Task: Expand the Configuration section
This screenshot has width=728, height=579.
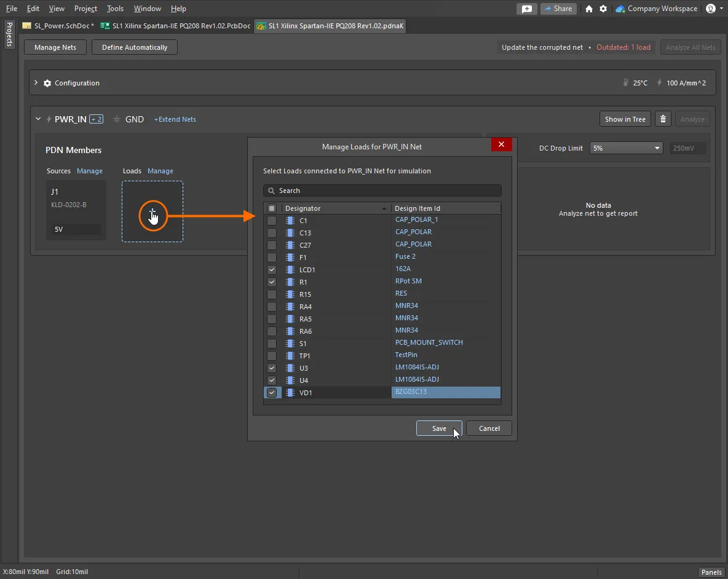Action: 36,83
